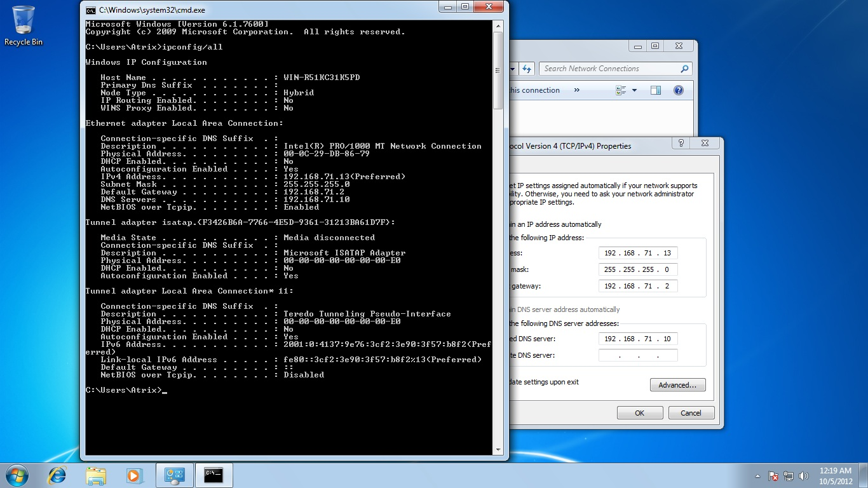This screenshot has height=488, width=868.
Task: Confirm the dialog with OK
Action: 639,412
